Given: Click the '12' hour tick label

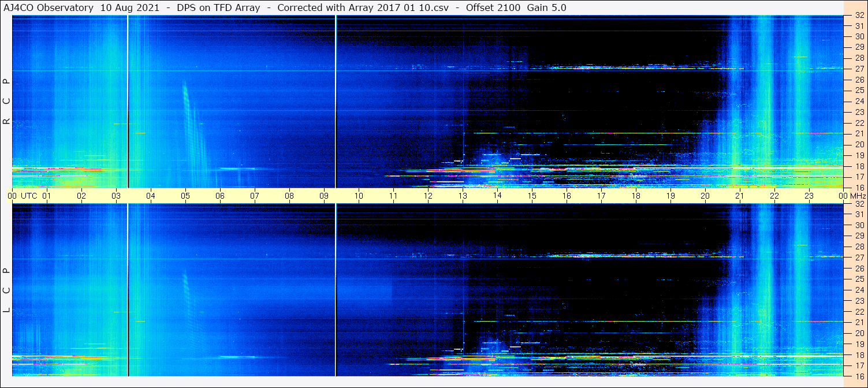Looking at the screenshot, I should (428, 196).
